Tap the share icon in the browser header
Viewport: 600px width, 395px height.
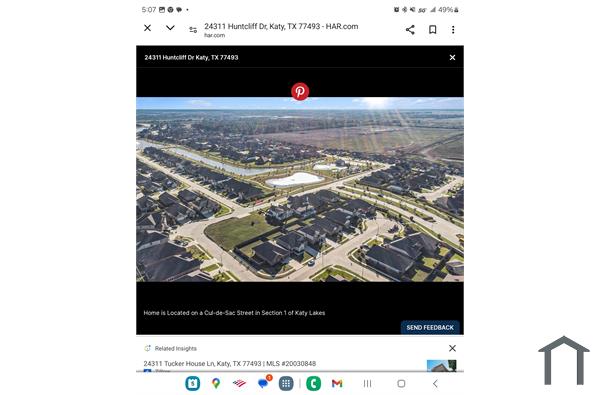coord(410,29)
